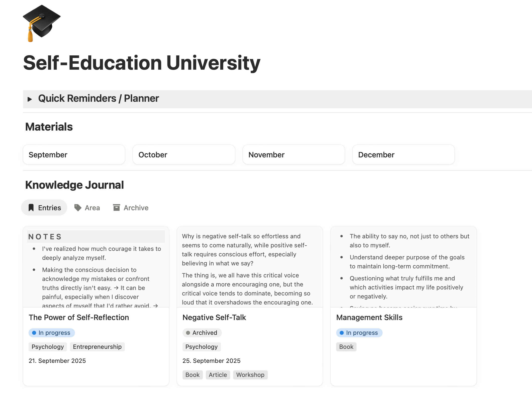Click the Archived status badge
Screen dimensions: 532x413
(202, 333)
